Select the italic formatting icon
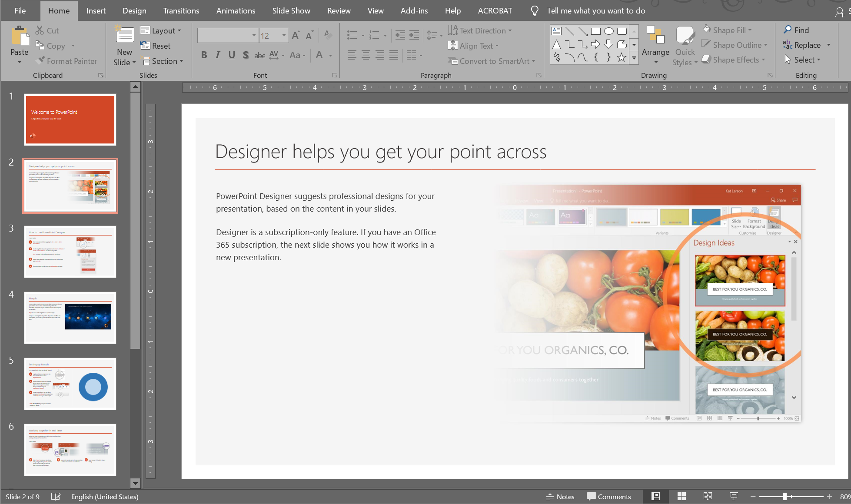Viewport: 851px width, 504px height. pos(217,55)
